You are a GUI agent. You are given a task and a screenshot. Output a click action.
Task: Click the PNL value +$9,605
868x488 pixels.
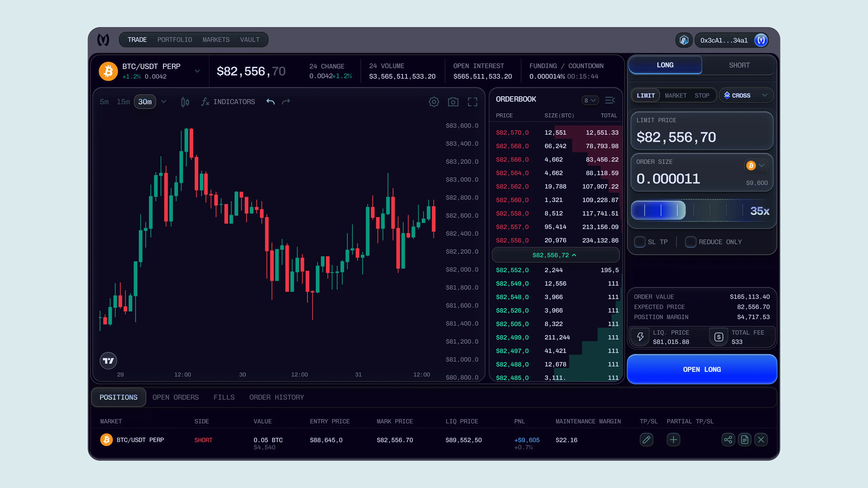pyautogui.click(x=527, y=440)
